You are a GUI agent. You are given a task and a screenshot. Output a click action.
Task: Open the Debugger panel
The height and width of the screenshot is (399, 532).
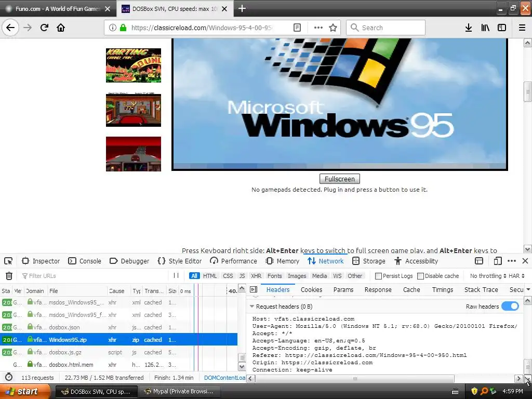pyautogui.click(x=129, y=261)
